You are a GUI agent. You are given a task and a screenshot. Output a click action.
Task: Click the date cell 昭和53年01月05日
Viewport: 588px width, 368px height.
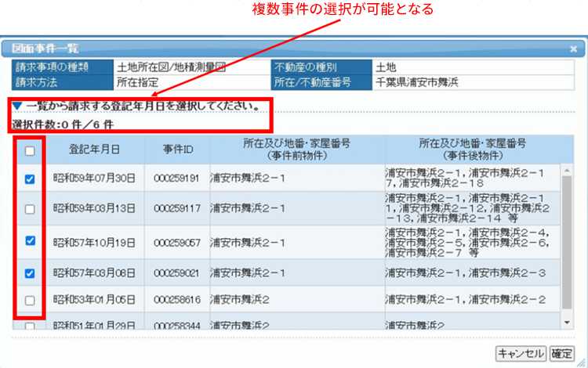94,300
